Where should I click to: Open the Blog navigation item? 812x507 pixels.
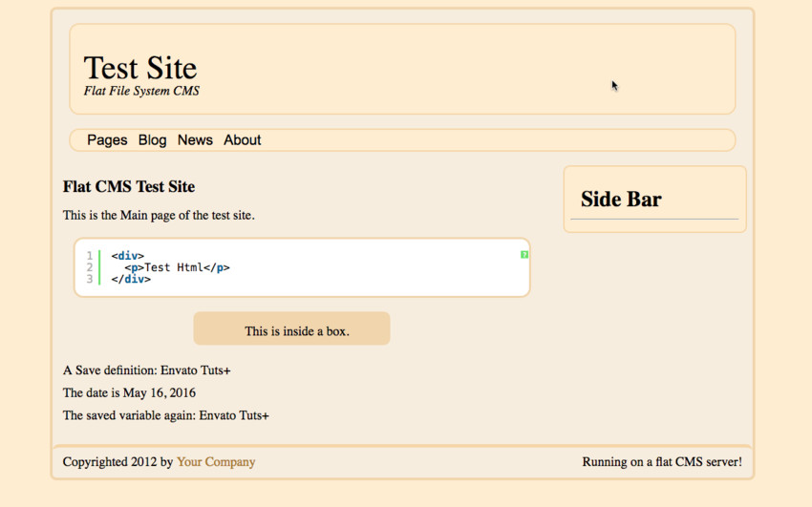click(x=152, y=140)
